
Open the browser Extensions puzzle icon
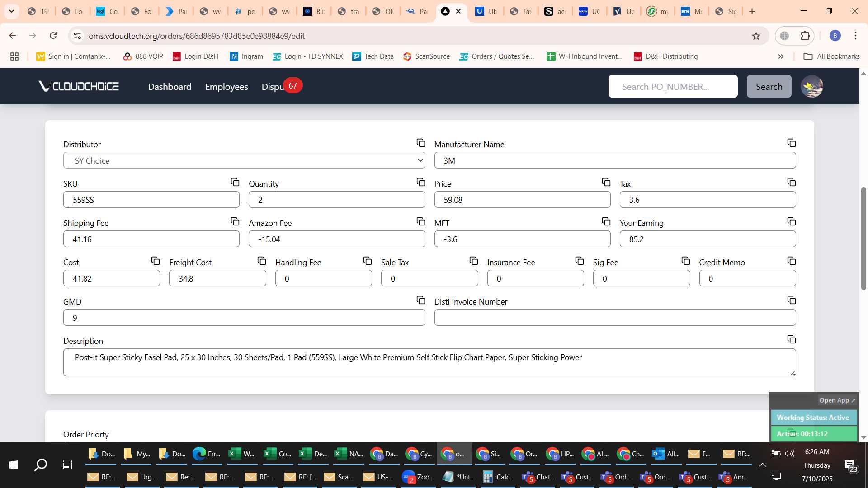(x=805, y=36)
